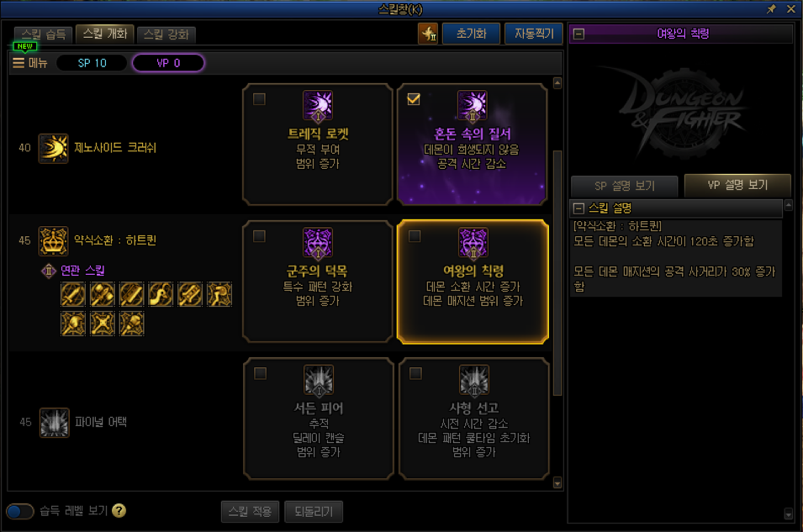The image size is (803, 532).
Task: Select the 약식소환 : 하트퀸 crown icon
Action: (x=53, y=241)
